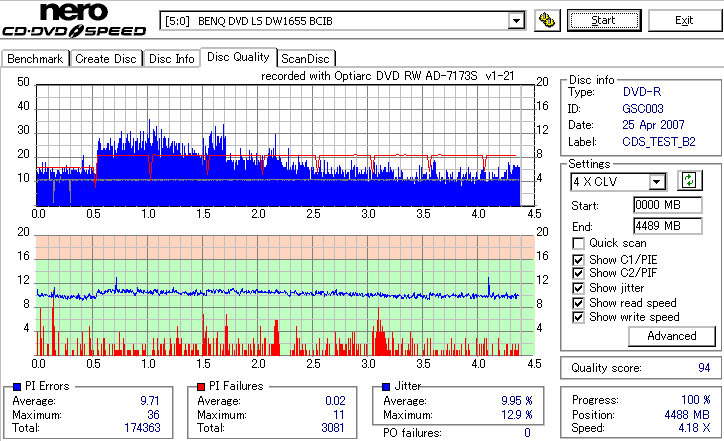The width and height of the screenshot is (724, 441).
Task: Click the blue Jitter legend square
Action: click(x=386, y=387)
